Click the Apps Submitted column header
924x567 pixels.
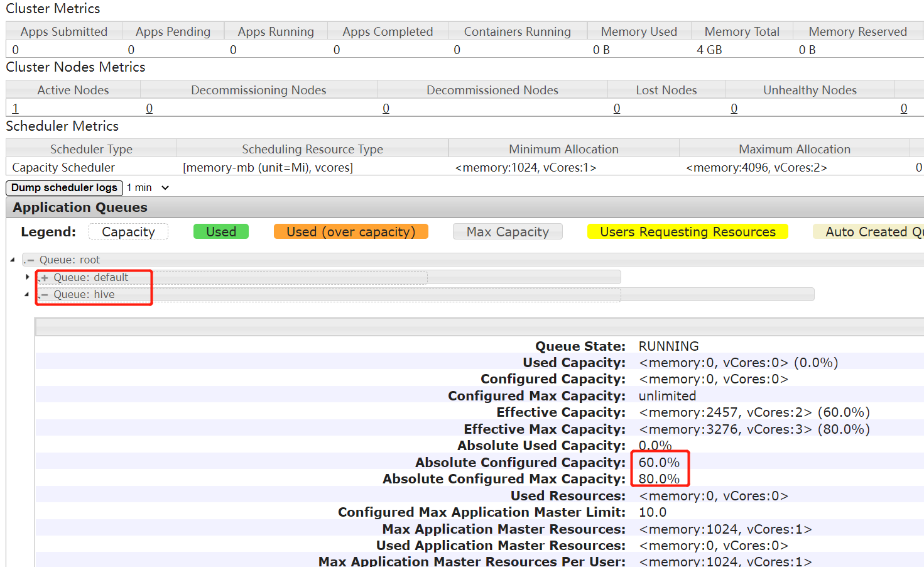click(x=64, y=31)
